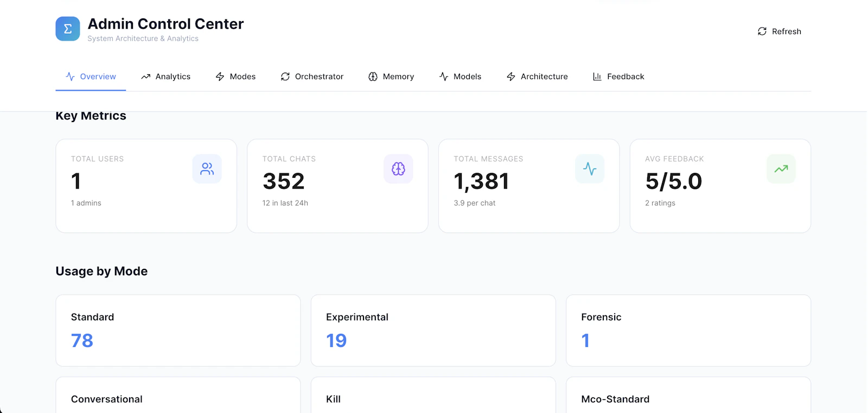Click the 352 total chats value
The image size is (868, 413).
coord(284,181)
